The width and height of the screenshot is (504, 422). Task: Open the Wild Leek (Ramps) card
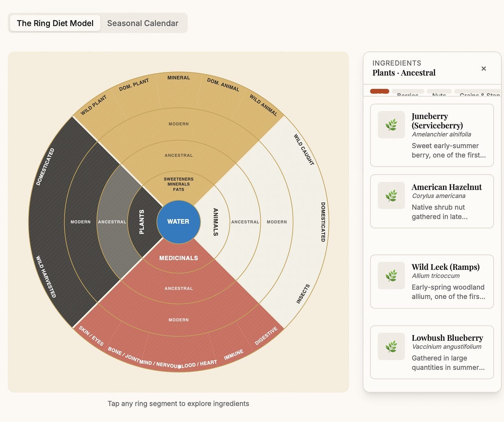(432, 282)
